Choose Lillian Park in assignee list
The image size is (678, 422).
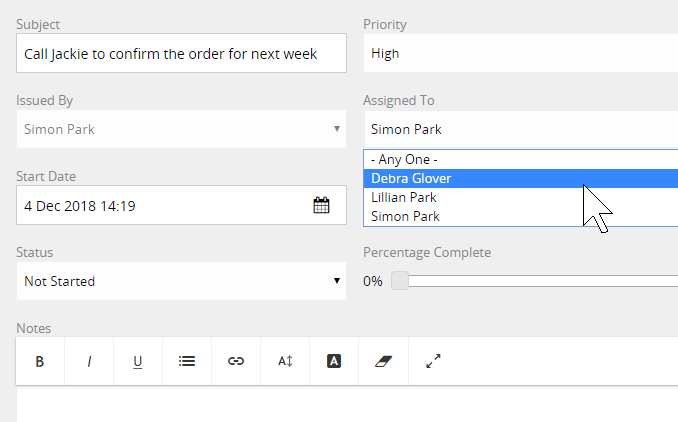coord(521,197)
